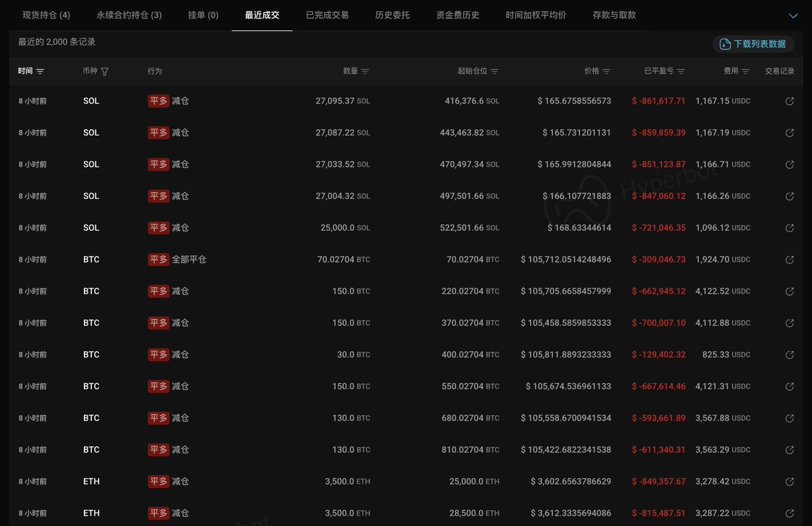
Task: Click quantity 70.02704 BTC in 数量 column
Action: 344,259
